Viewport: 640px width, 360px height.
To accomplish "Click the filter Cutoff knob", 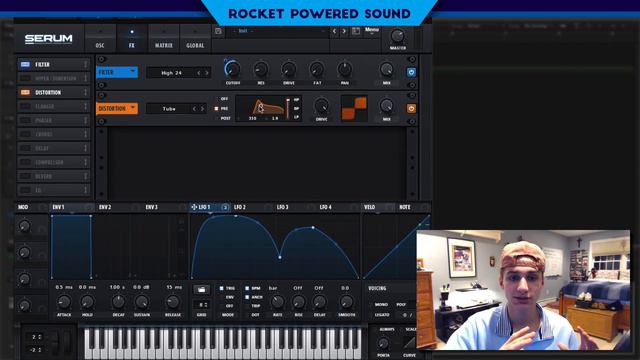I will 233,69.
